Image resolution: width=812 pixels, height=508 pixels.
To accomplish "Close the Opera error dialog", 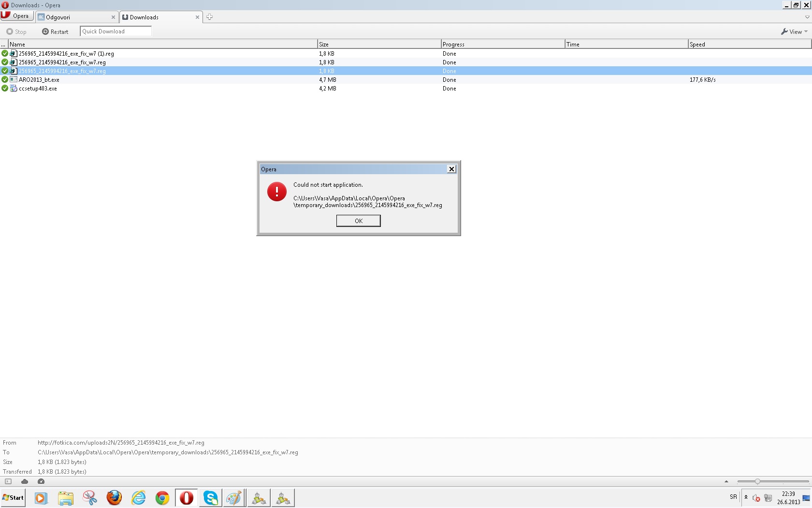I will [x=451, y=169].
